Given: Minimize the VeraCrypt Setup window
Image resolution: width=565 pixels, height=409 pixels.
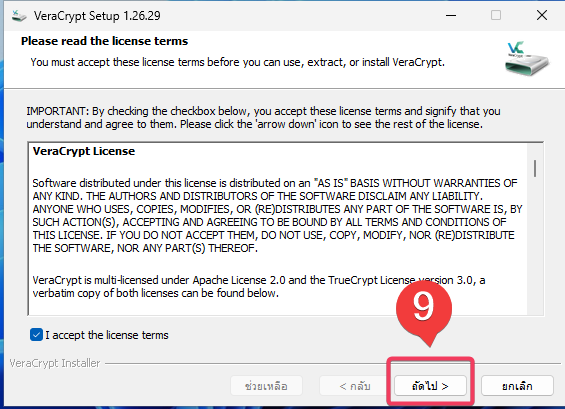Looking at the screenshot, I should 451,15.
